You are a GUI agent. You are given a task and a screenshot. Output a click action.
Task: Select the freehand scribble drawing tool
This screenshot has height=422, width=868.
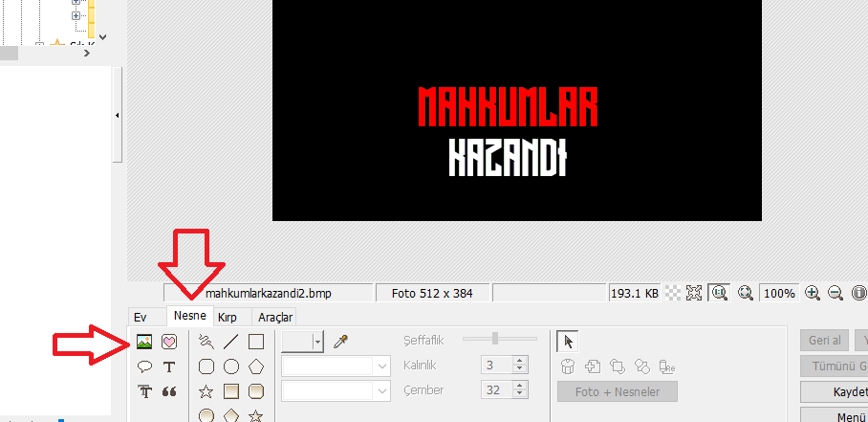tap(206, 343)
